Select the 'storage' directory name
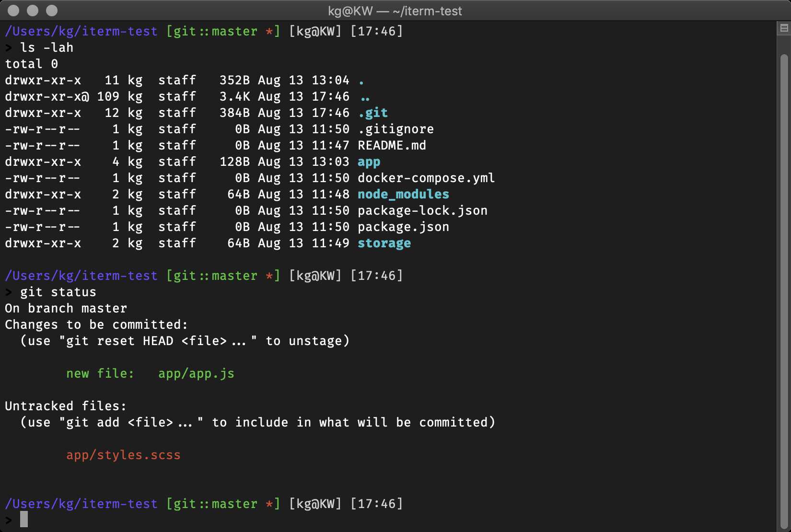This screenshot has height=532, width=791. (x=384, y=243)
